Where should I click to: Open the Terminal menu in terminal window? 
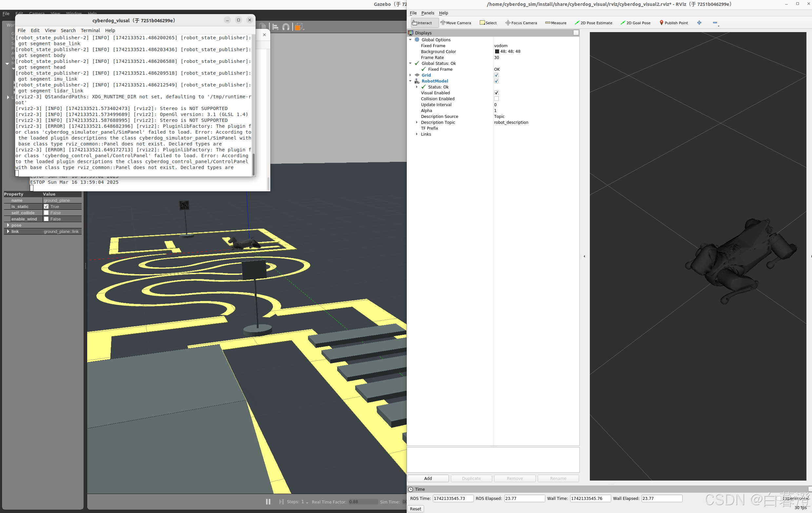pyautogui.click(x=90, y=30)
